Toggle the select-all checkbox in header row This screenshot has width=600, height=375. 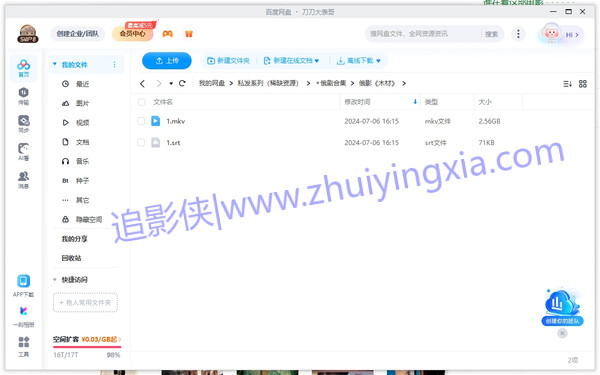142,102
